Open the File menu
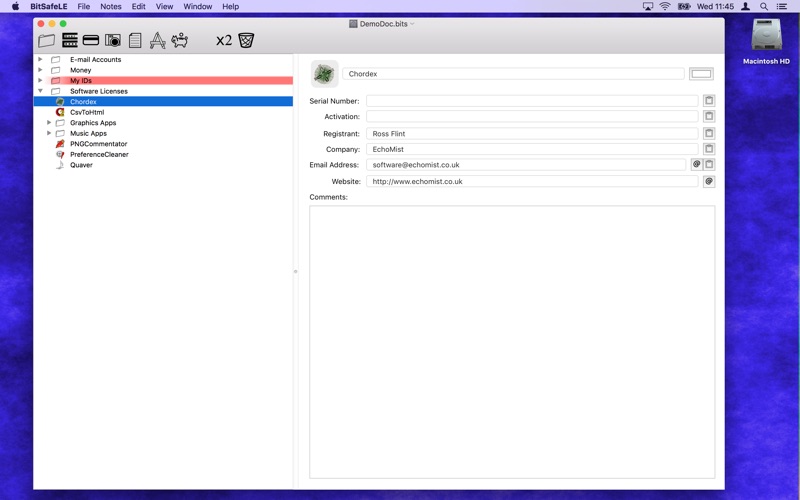This screenshot has width=800, height=500. [84, 7]
